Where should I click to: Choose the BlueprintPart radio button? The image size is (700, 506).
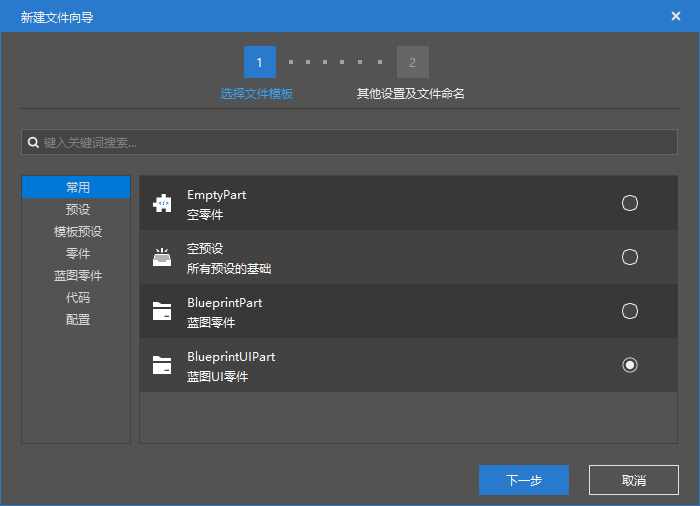click(630, 311)
